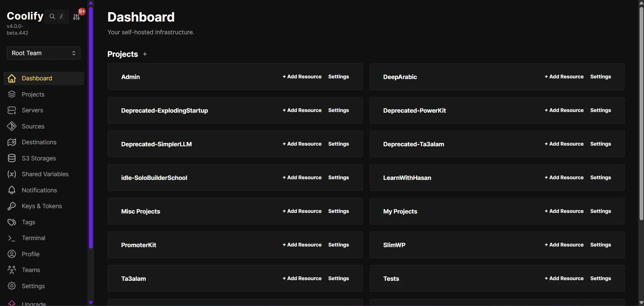Open Settings for DeepArabic project

[601, 77]
